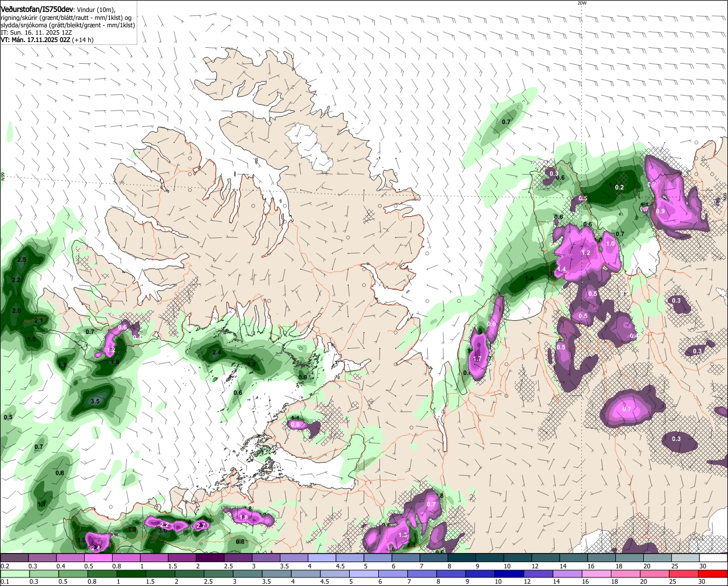Click the '0.1' label in the bottom legend
Viewport: 728px width, 586px height.
click(4, 581)
